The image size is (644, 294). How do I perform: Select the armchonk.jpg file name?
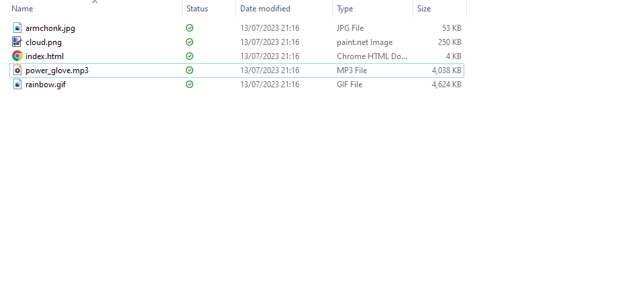point(50,28)
